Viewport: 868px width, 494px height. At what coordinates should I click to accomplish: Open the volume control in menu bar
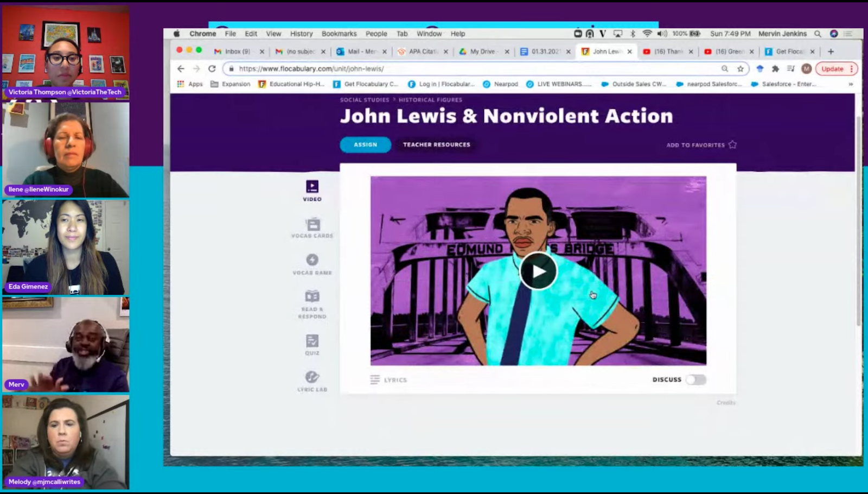pyautogui.click(x=662, y=34)
